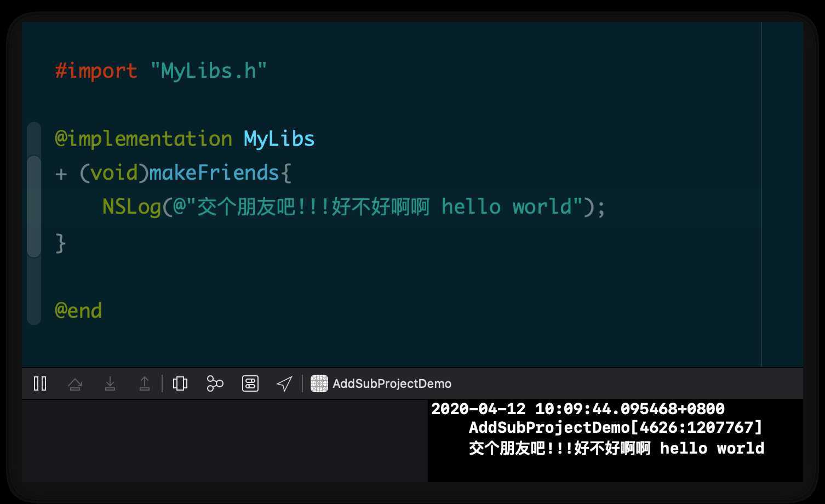Click the Step Over debug icon
Screen dimensions: 825x504
75,384
